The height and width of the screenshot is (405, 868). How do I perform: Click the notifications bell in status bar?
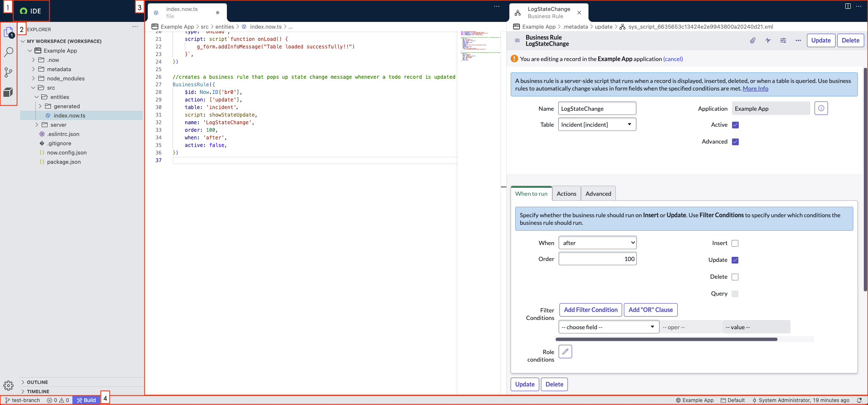(859, 400)
